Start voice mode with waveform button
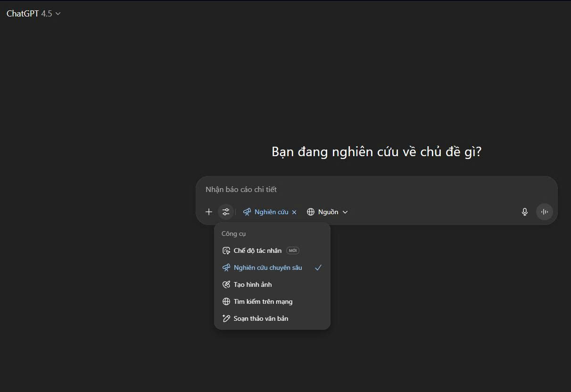The width and height of the screenshot is (571, 392). click(545, 212)
